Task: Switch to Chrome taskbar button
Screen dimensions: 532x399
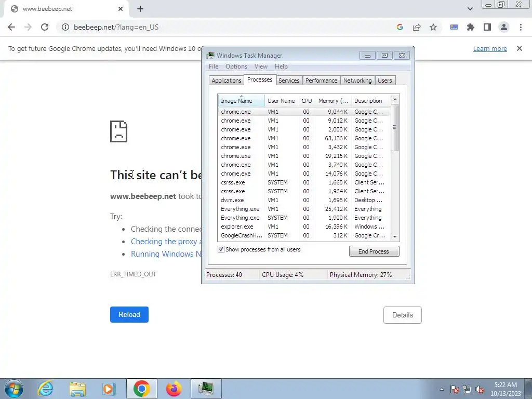Action: [142, 389]
